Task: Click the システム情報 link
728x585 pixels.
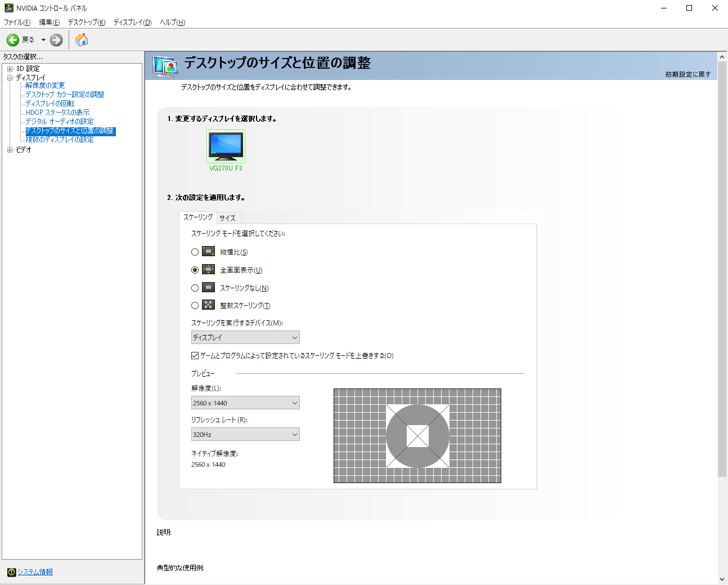Action: point(35,572)
